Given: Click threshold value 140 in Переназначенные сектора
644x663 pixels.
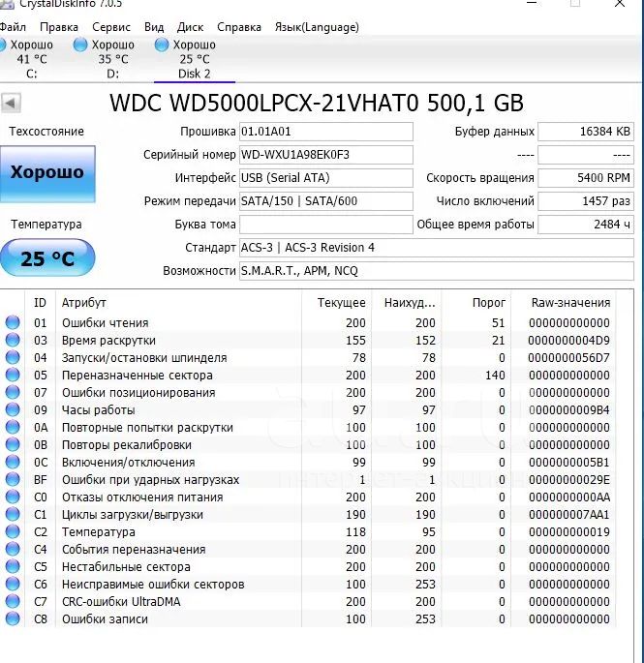Looking at the screenshot, I should tap(495, 376).
